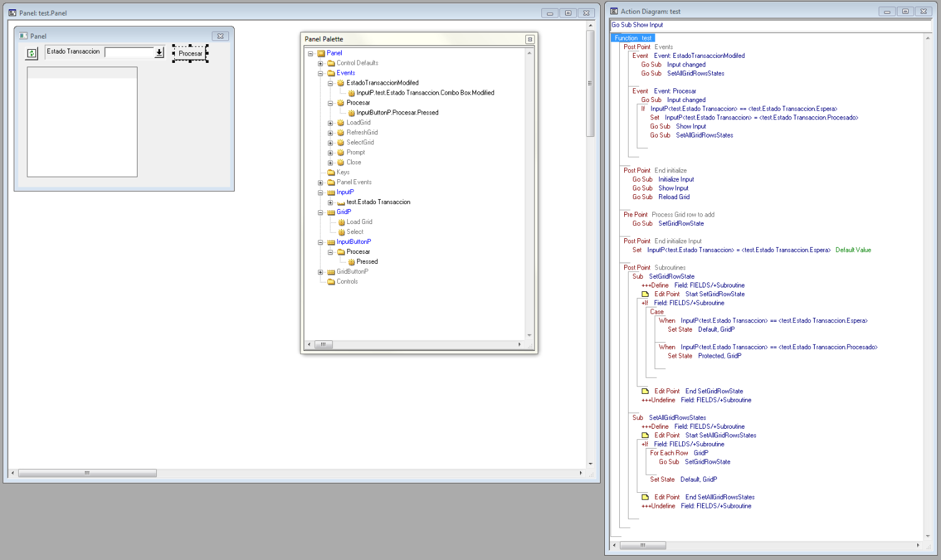The width and height of the screenshot is (941, 560).
Task: Click the Go Sub Show Input field at top
Action: [770, 25]
